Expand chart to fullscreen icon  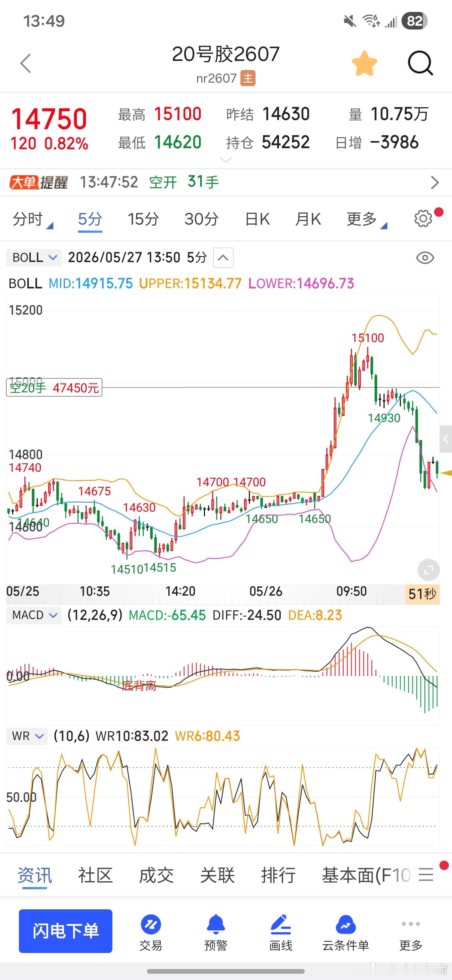click(x=428, y=570)
